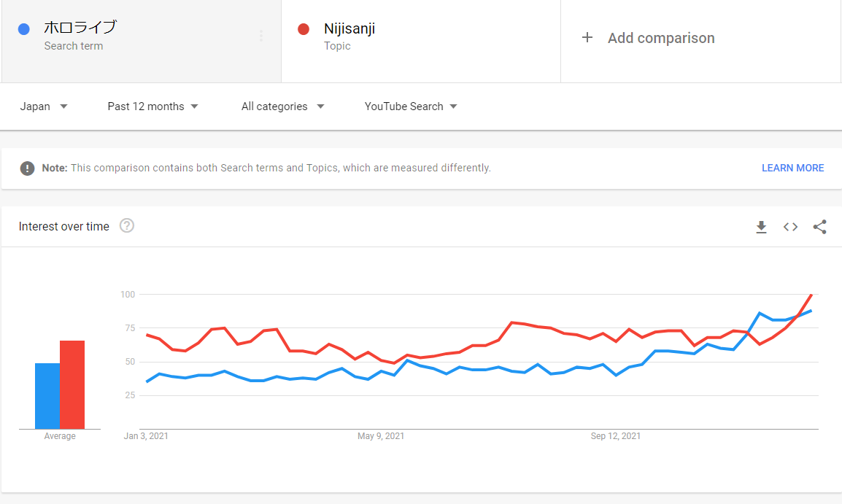Click the embed code icon
This screenshot has height=504, width=842.
pyautogui.click(x=790, y=227)
